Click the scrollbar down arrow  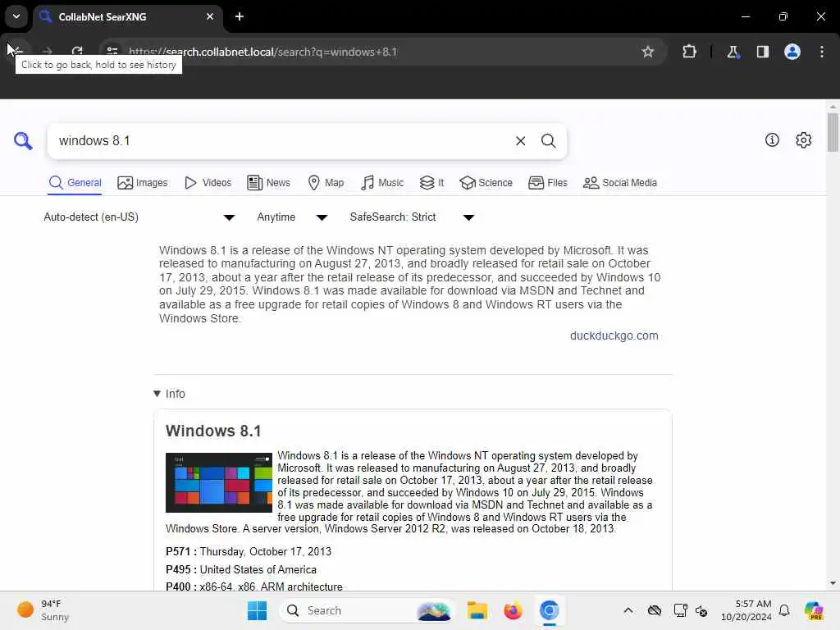click(832, 583)
